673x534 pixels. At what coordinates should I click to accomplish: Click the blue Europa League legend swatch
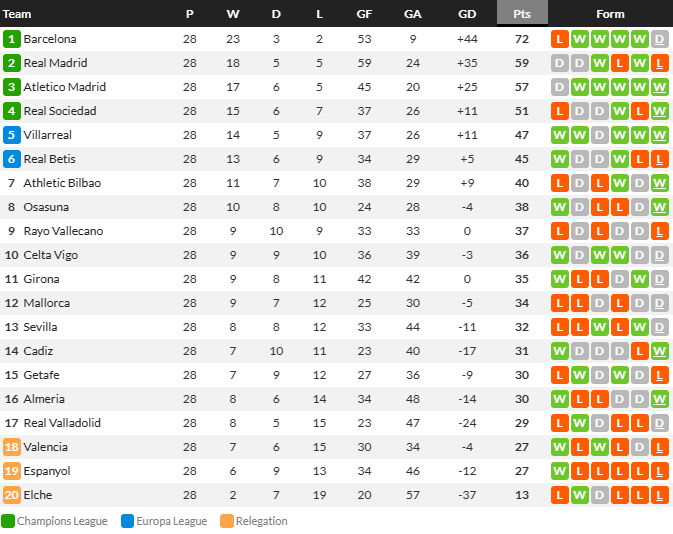pyautogui.click(x=127, y=521)
